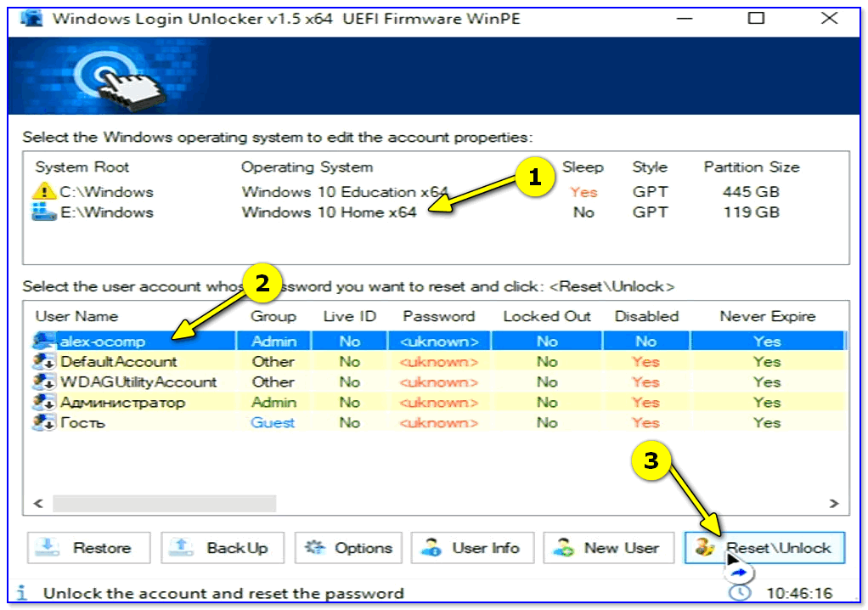
Task: Select the C:\Windows warning drive icon
Action: [x=44, y=192]
